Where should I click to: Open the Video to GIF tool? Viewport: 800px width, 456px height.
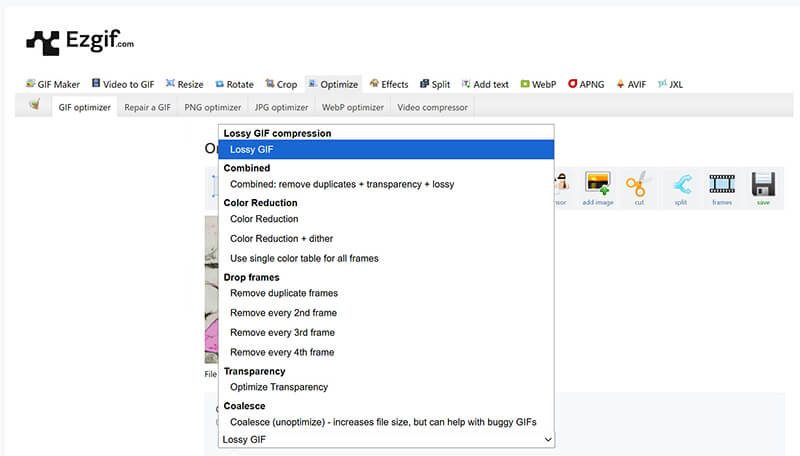(124, 85)
